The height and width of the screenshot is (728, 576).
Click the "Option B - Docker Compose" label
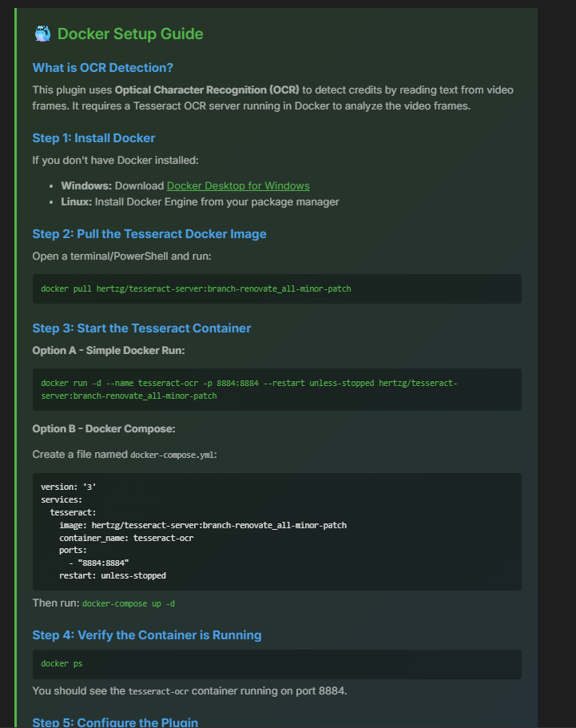[103, 429]
